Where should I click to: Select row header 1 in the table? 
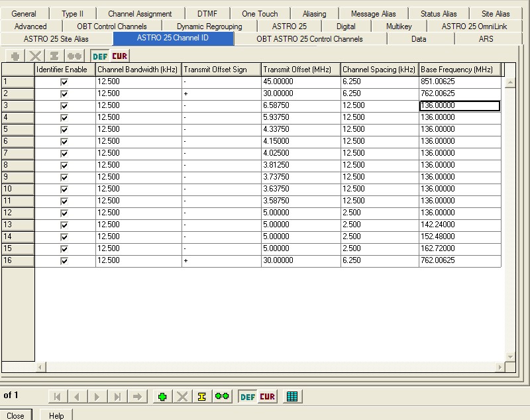(19, 82)
